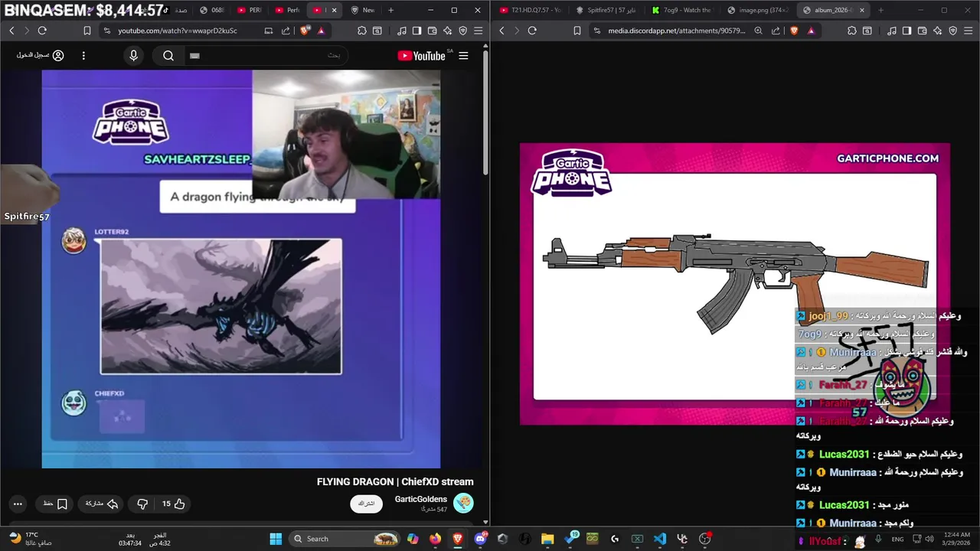
Task: Open Brave Shields in left YouTube browser
Action: [305, 31]
